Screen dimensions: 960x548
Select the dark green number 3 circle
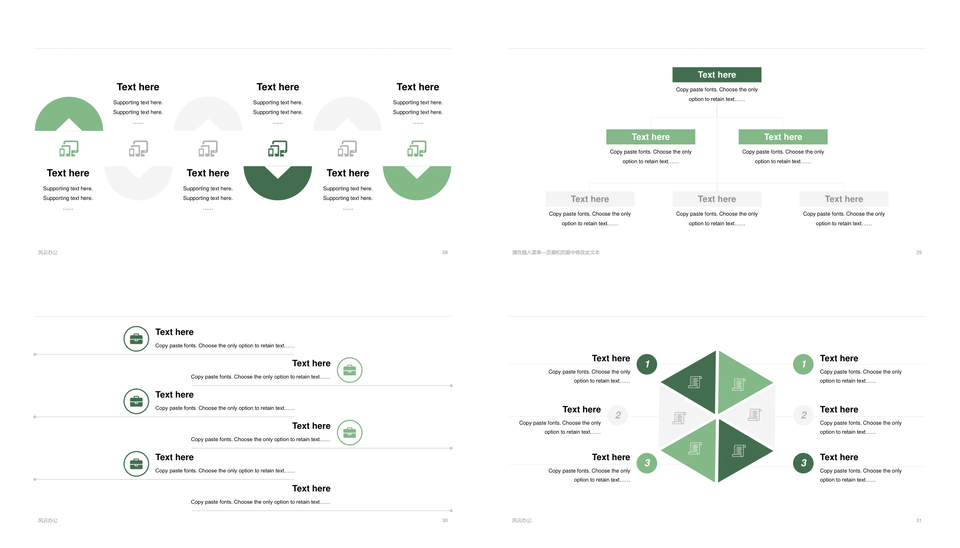[x=803, y=463]
